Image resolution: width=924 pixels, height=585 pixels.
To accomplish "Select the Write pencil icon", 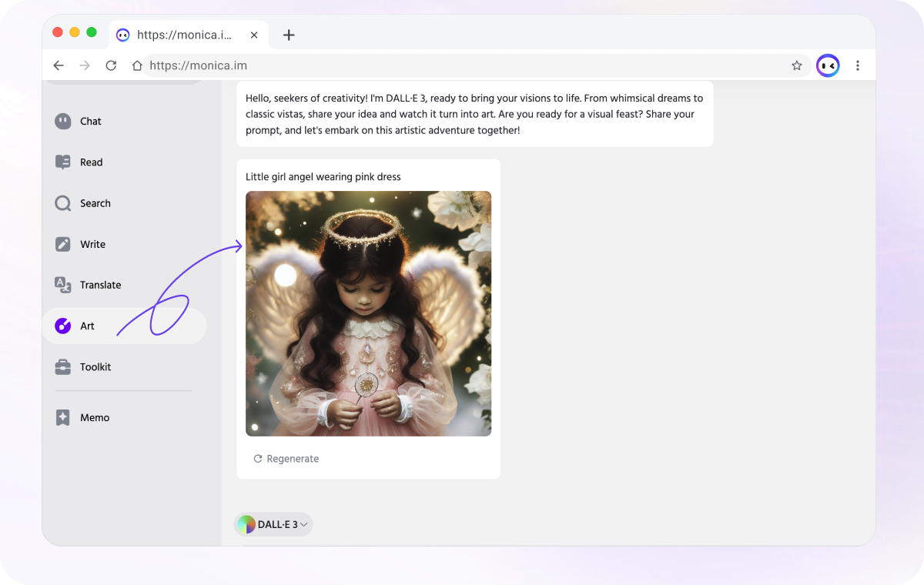I will click(63, 244).
